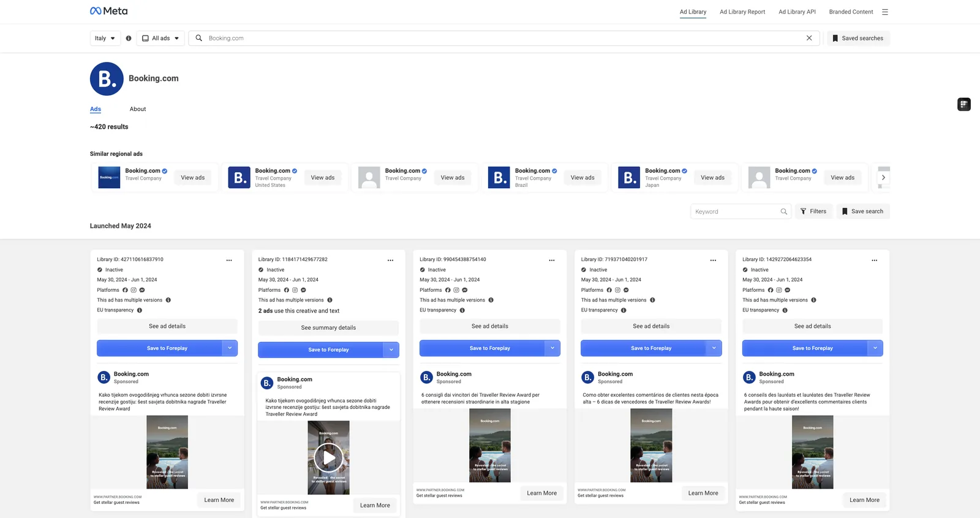This screenshot has width=980, height=518.
Task: Click the Booking.com page profile logo
Action: pyautogui.click(x=107, y=78)
